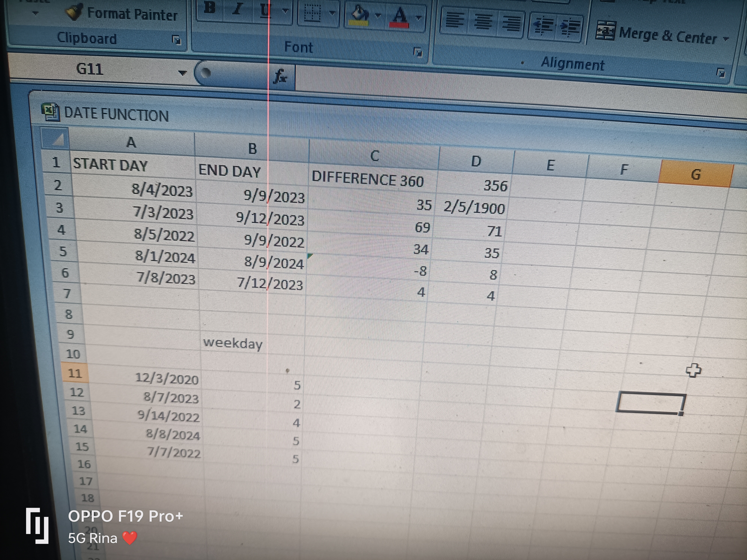Select column G header
Image resolution: width=747 pixels, height=560 pixels.
[x=696, y=175]
